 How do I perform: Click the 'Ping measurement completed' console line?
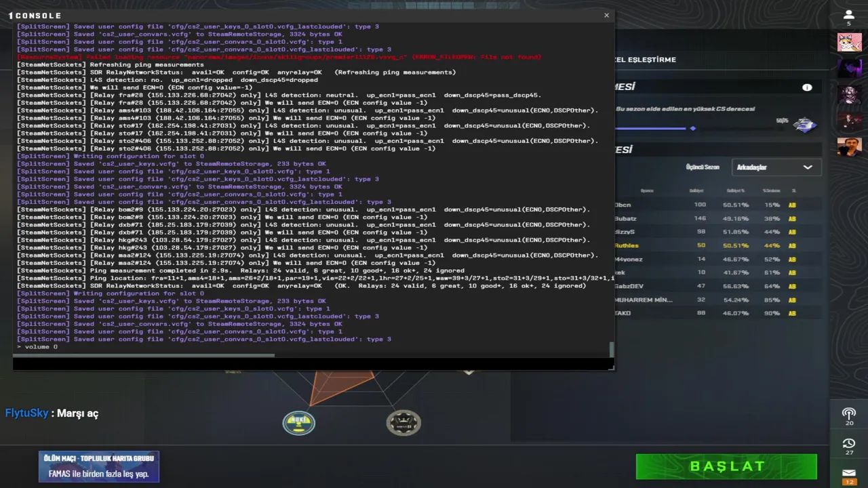pyautogui.click(x=241, y=270)
